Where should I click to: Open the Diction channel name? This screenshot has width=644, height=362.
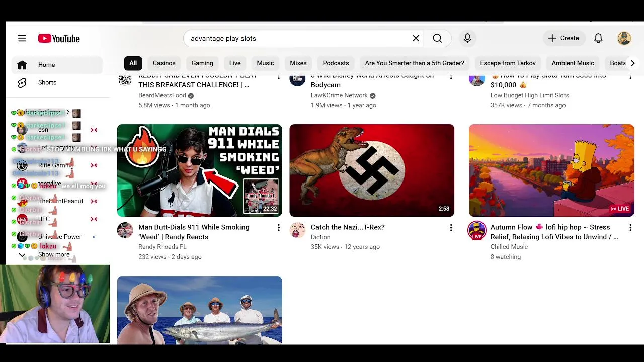coord(320,237)
